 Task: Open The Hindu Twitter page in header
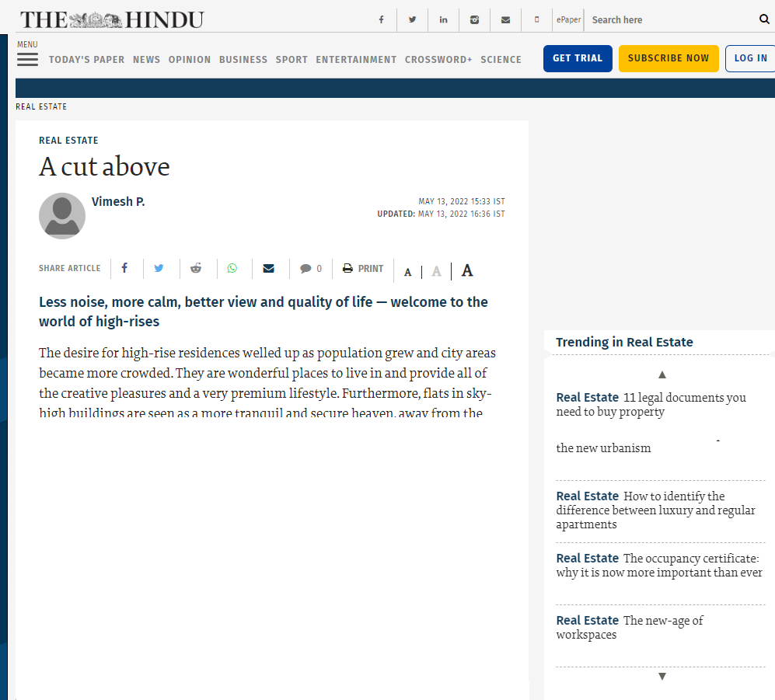point(412,19)
